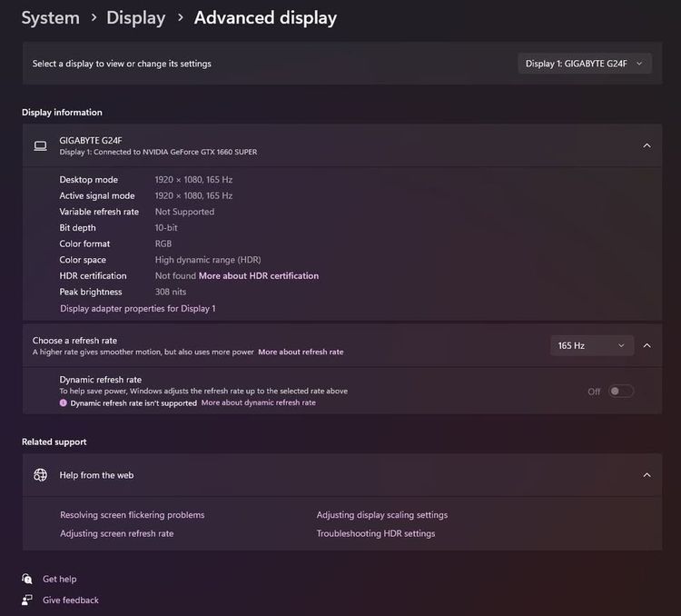Select the Active signal mode value text
The image size is (681, 616).
coord(193,195)
